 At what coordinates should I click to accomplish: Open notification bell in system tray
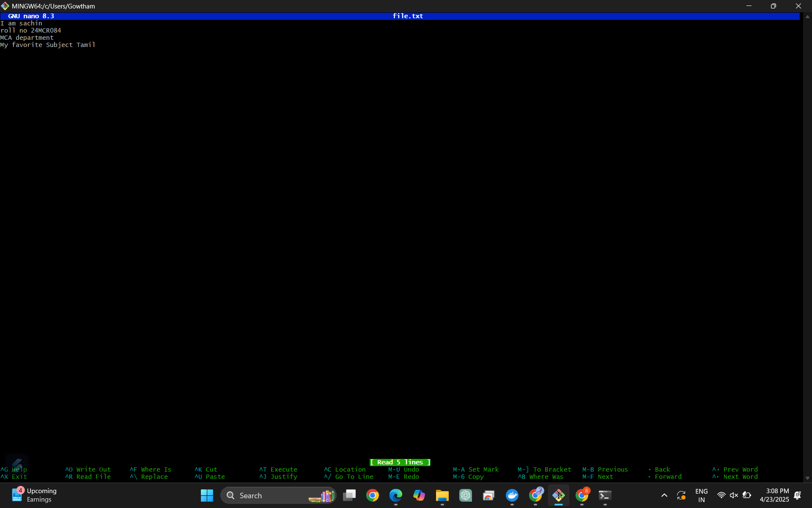[798, 495]
